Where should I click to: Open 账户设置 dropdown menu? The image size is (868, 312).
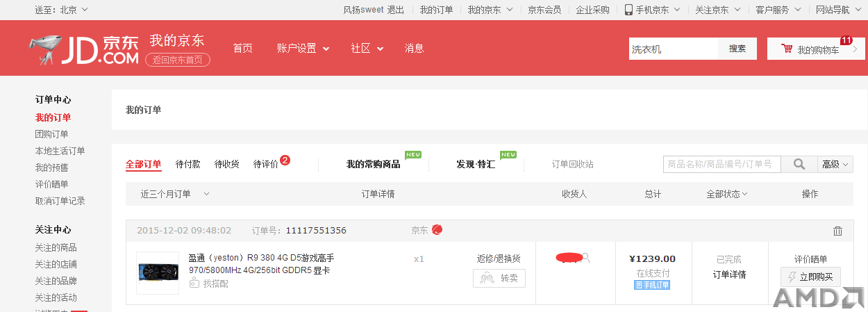click(303, 49)
